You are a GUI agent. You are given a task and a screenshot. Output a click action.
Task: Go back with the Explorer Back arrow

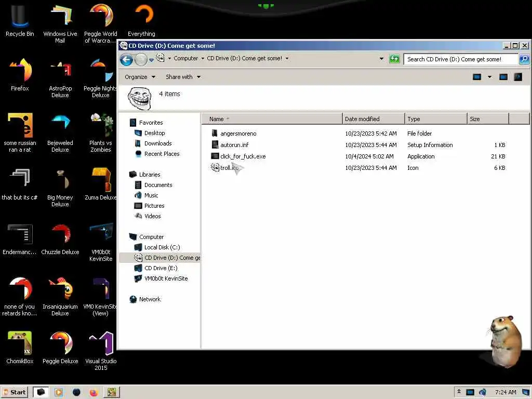coord(126,60)
